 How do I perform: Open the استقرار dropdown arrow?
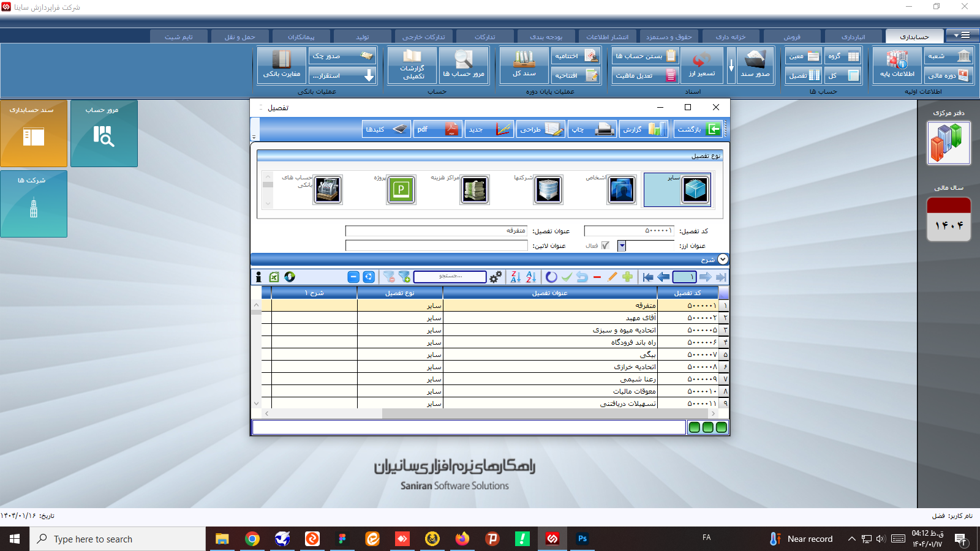tap(368, 75)
